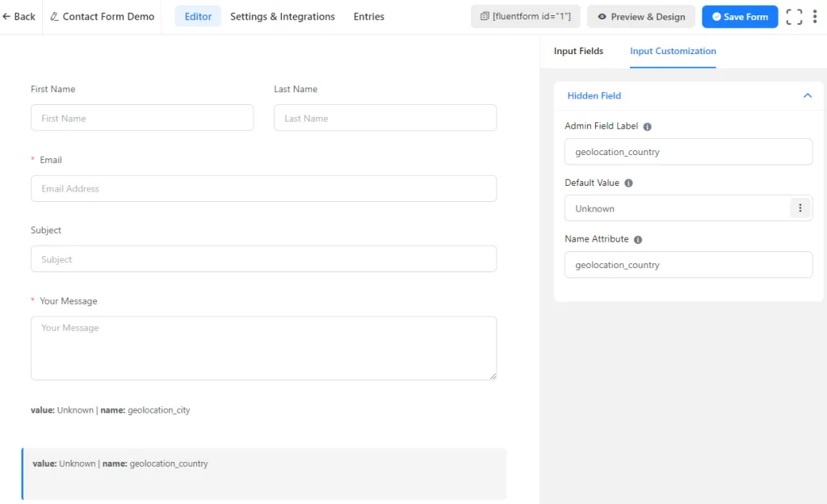Copy the fluentform id="1" shortcode
Screen dimensions: 827x504
coord(525,17)
